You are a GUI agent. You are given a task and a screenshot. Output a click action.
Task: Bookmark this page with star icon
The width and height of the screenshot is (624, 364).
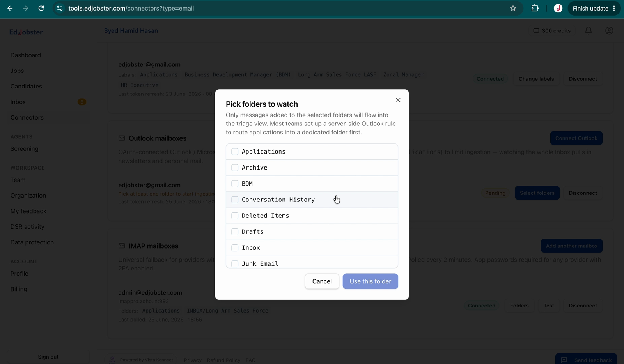point(513,8)
